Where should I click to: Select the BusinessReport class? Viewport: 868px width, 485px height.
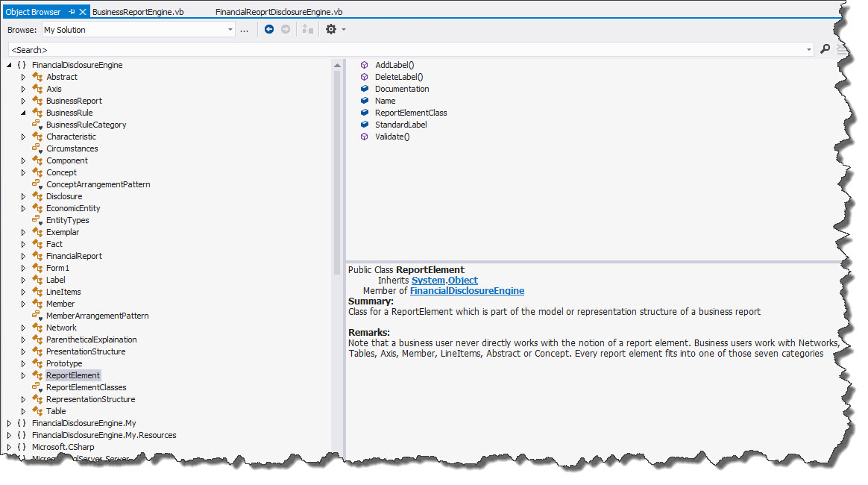[x=74, y=101]
